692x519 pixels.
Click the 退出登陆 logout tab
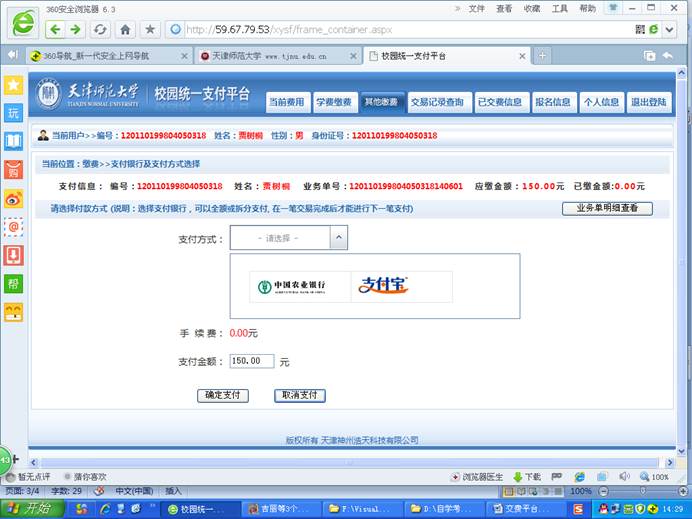pos(649,102)
